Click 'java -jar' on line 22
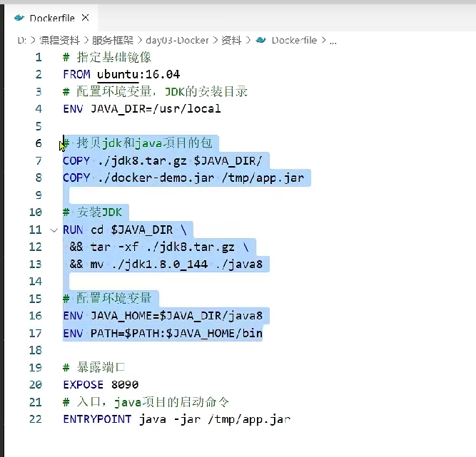476x457 pixels. click(x=170, y=419)
